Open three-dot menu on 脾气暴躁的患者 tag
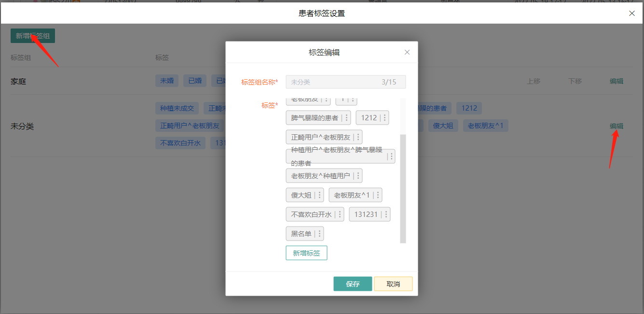The width and height of the screenshot is (644, 314). (346, 118)
